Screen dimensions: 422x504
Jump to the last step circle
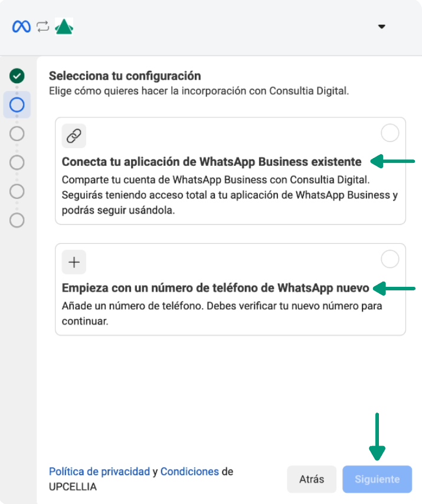[x=17, y=220]
